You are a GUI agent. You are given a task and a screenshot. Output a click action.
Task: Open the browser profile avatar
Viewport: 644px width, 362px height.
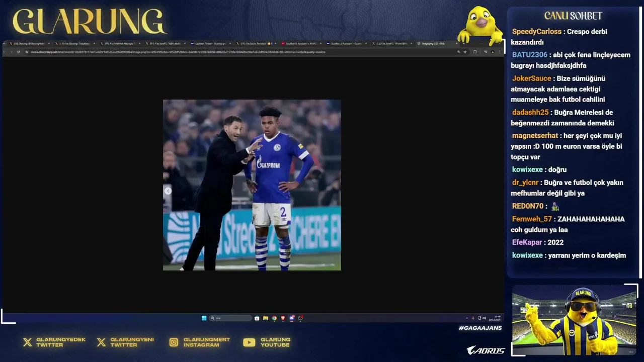(493, 52)
